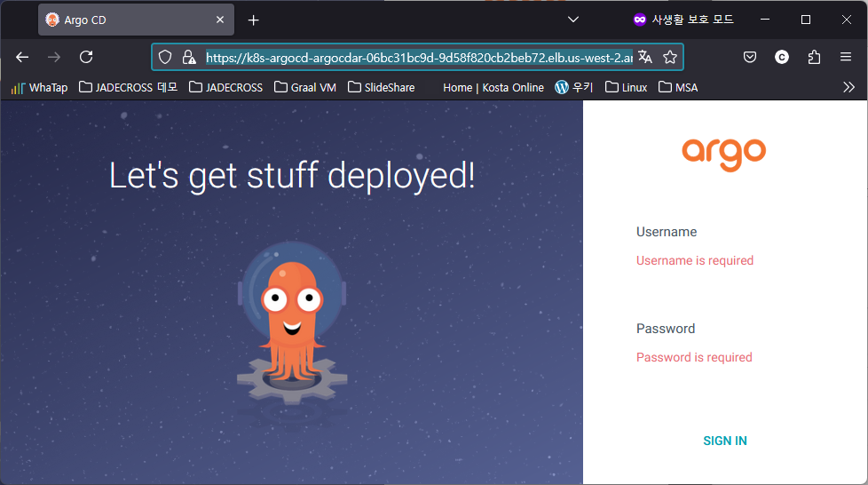Screen dimensions: 868x485
Task: Open the Linux bookmark folder
Action: click(626, 88)
